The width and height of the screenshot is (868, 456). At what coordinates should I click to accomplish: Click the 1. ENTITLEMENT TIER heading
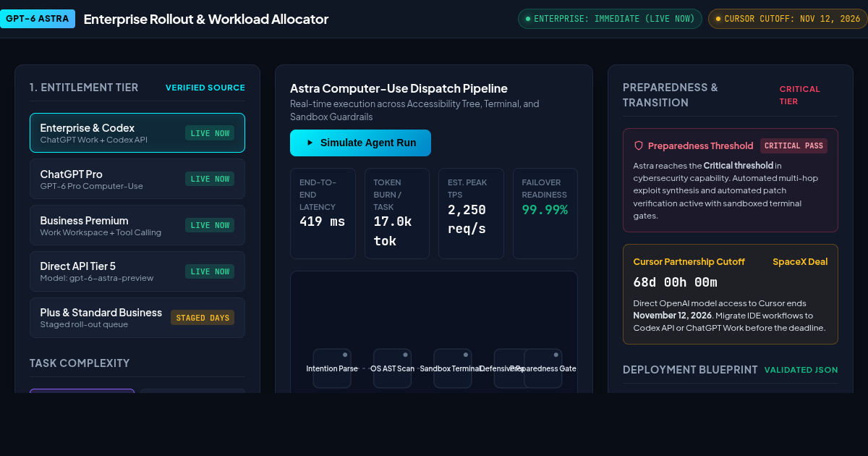click(x=84, y=88)
